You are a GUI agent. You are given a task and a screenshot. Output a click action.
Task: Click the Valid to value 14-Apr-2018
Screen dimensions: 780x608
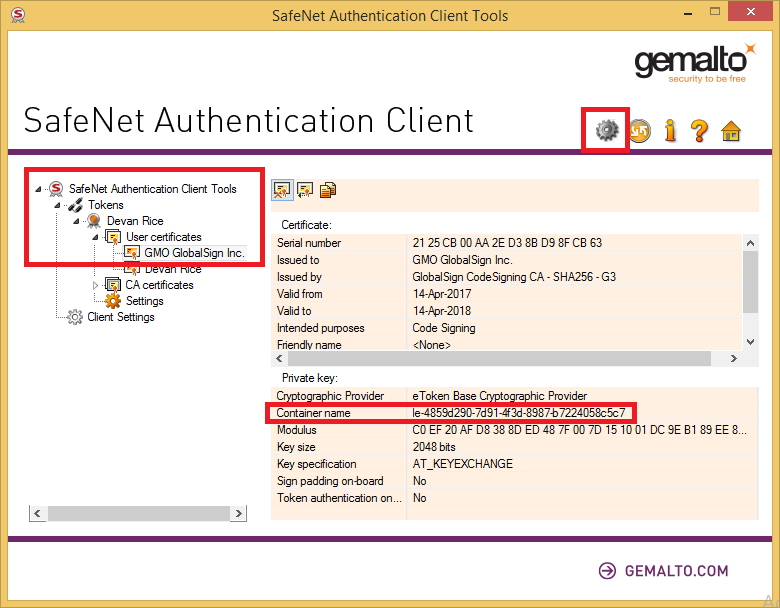coord(441,311)
